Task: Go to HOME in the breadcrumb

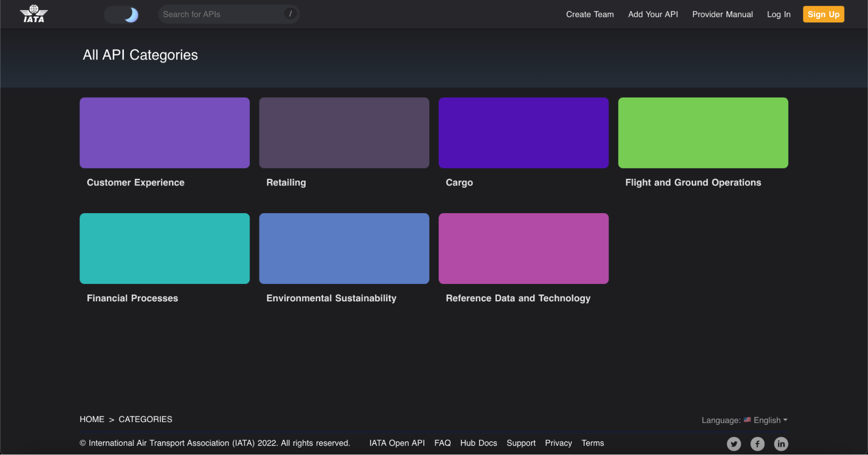Action: 92,419
